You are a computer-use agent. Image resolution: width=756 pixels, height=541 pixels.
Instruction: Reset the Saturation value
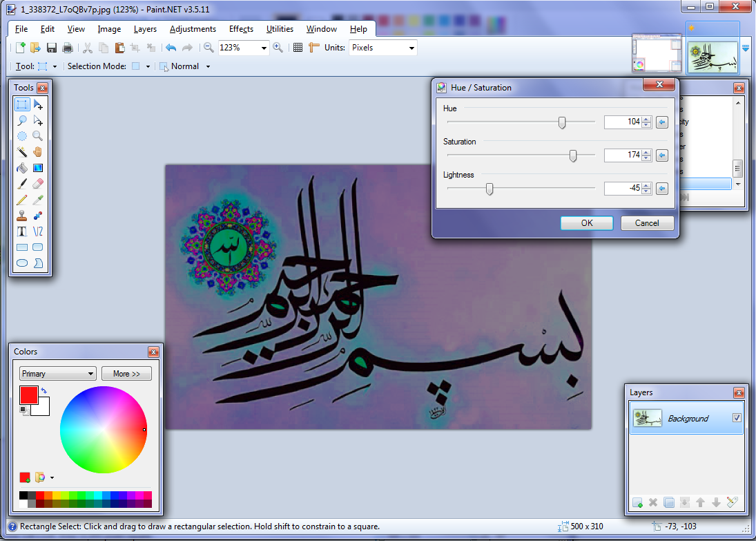[662, 155]
